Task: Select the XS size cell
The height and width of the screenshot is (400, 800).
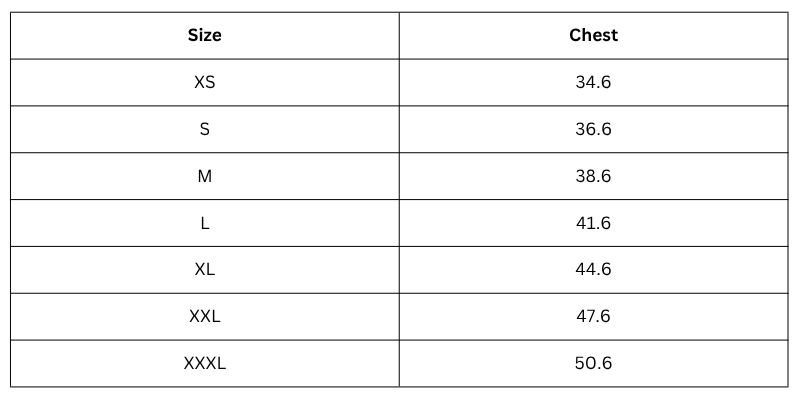Action: pyautogui.click(x=205, y=82)
